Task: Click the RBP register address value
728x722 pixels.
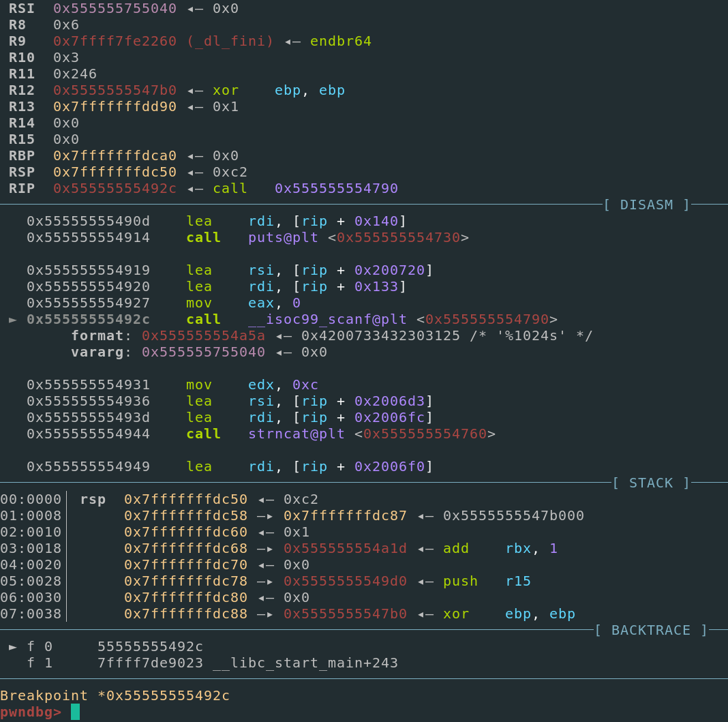Action: pos(115,155)
